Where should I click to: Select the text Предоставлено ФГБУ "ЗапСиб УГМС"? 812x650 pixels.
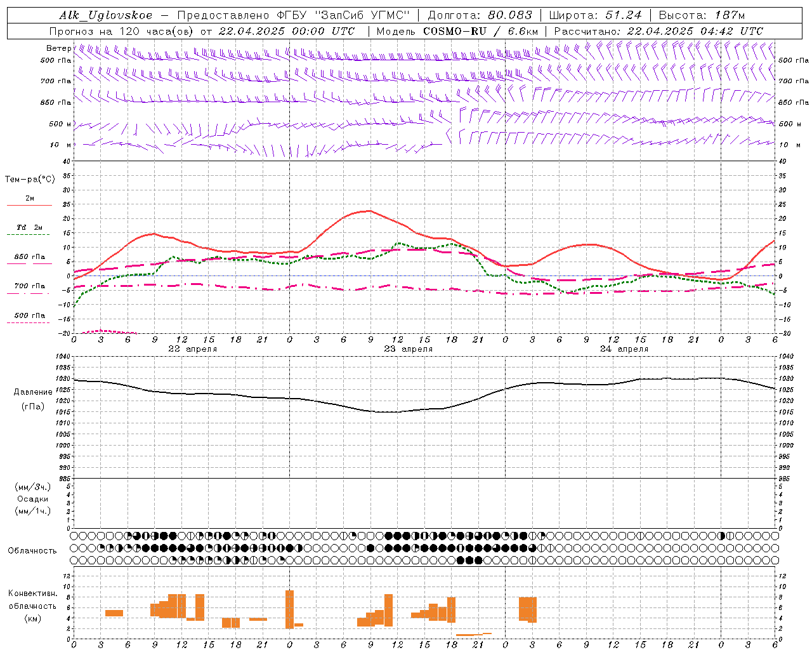[294, 16]
